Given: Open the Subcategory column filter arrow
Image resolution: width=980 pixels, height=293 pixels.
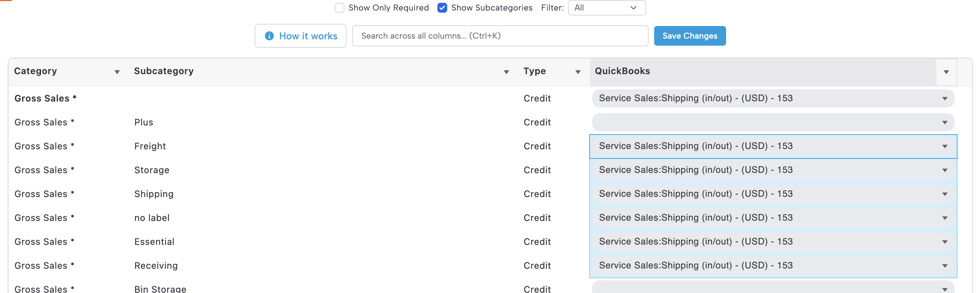Looking at the screenshot, I should [506, 72].
